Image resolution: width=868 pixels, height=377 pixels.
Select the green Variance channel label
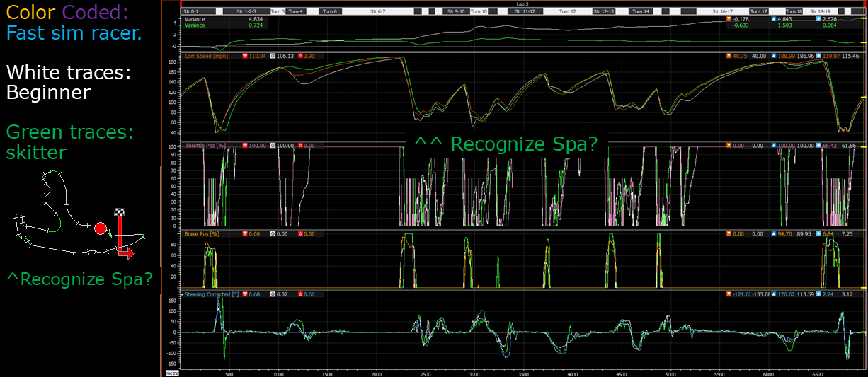[195, 25]
